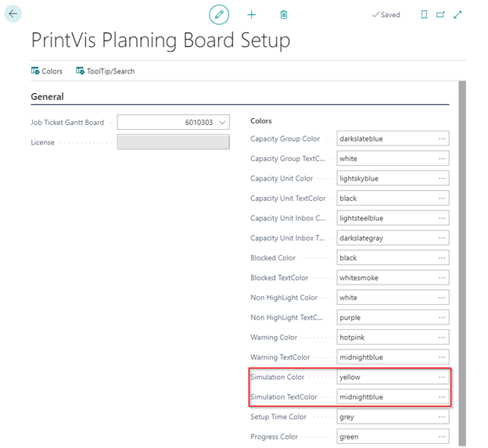
Task: Click the plus icon to create new
Action: (252, 14)
